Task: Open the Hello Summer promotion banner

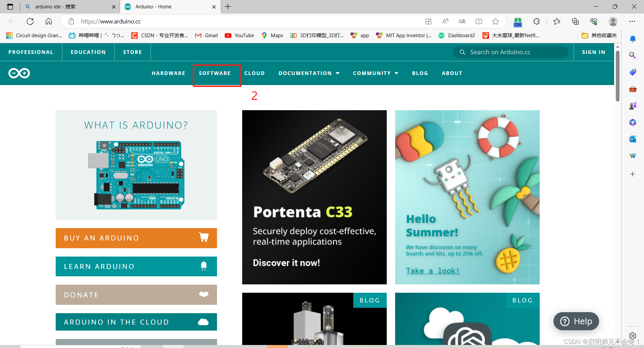Action: pos(467,197)
